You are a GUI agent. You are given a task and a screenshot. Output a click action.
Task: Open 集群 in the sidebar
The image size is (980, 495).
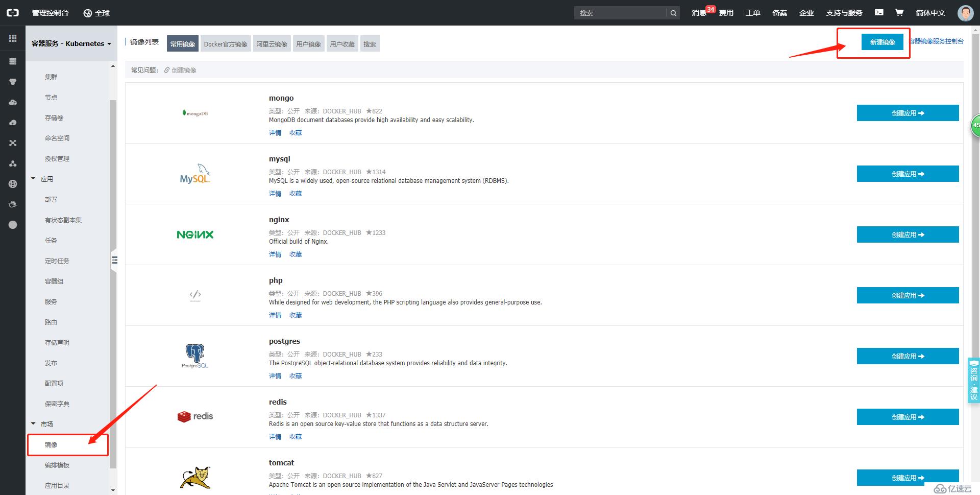(51, 77)
